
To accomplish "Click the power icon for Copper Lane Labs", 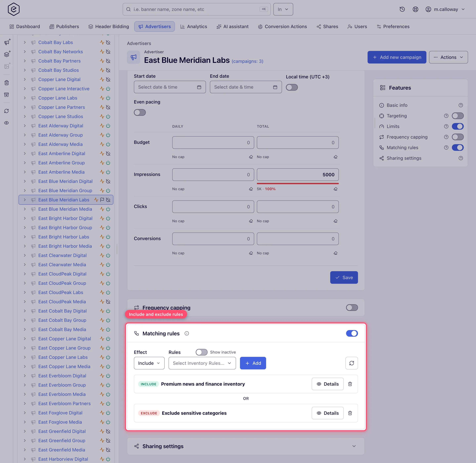I will (x=108, y=98).
